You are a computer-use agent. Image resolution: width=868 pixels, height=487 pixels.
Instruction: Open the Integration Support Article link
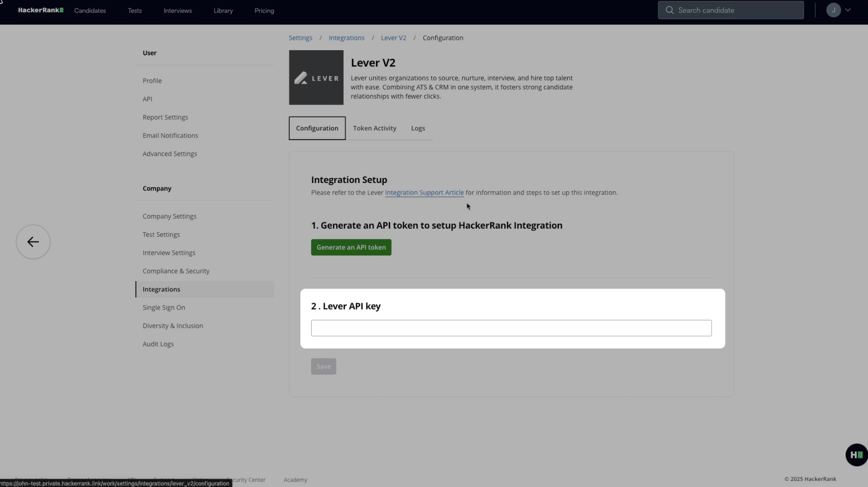(424, 192)
